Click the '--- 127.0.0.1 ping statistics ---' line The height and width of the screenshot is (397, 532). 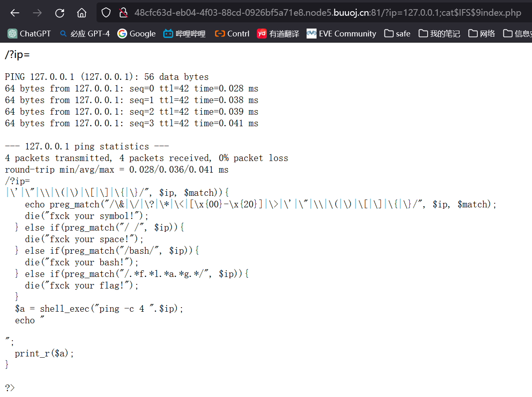87,147
